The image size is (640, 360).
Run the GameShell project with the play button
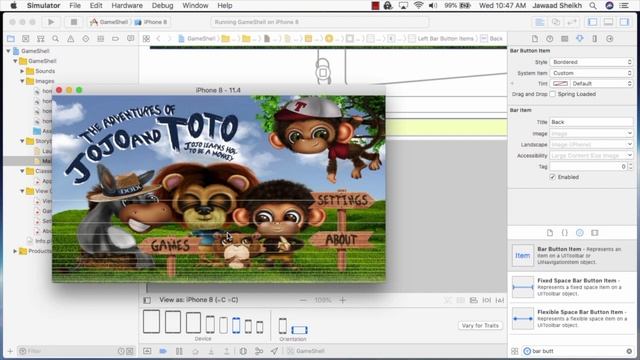tap(51, 22)
